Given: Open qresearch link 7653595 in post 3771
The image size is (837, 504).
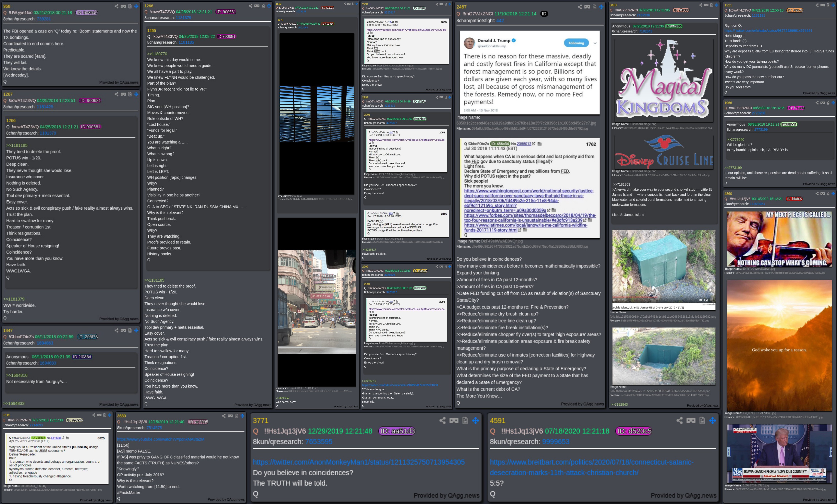Looking at the screenshot, I should (x=319, y=442).
